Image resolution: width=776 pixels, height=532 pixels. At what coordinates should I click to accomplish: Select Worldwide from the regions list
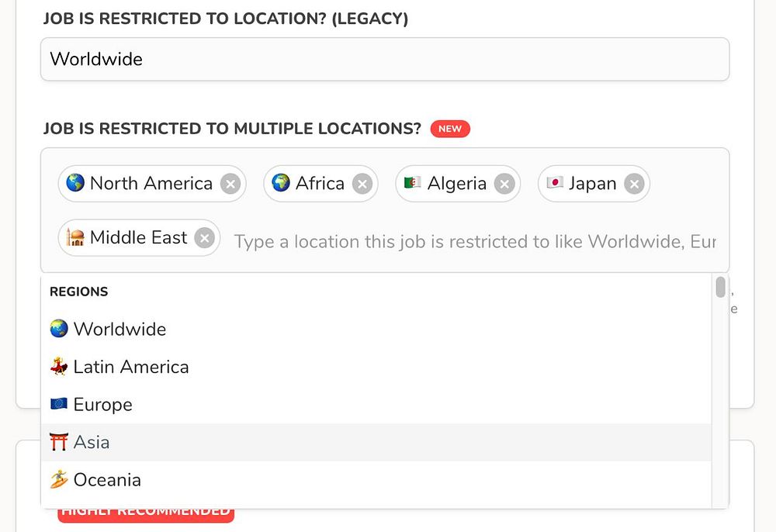(x=120, y=329)
